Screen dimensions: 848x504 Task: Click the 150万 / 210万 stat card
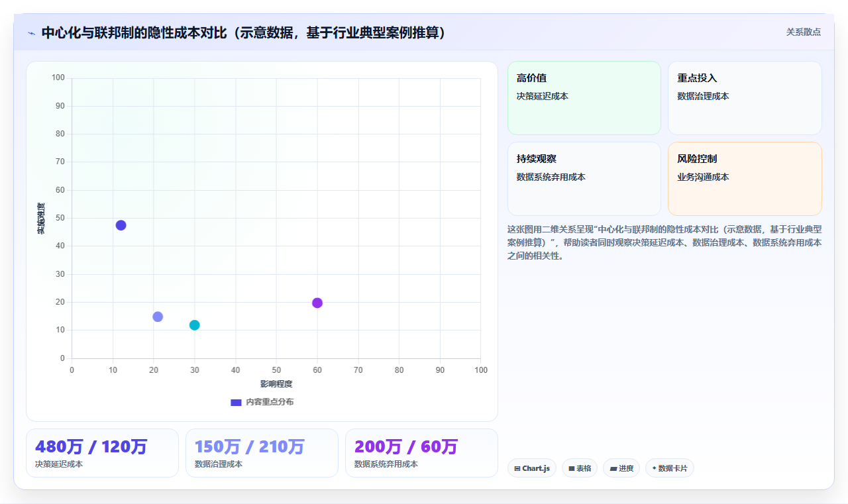[262, 453]
